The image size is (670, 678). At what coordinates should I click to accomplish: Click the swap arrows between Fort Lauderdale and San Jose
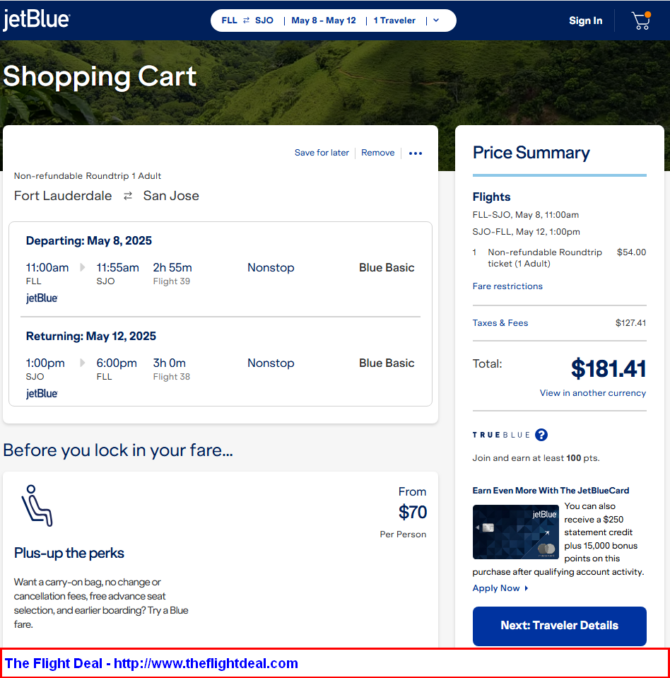[x=128, y=196]
